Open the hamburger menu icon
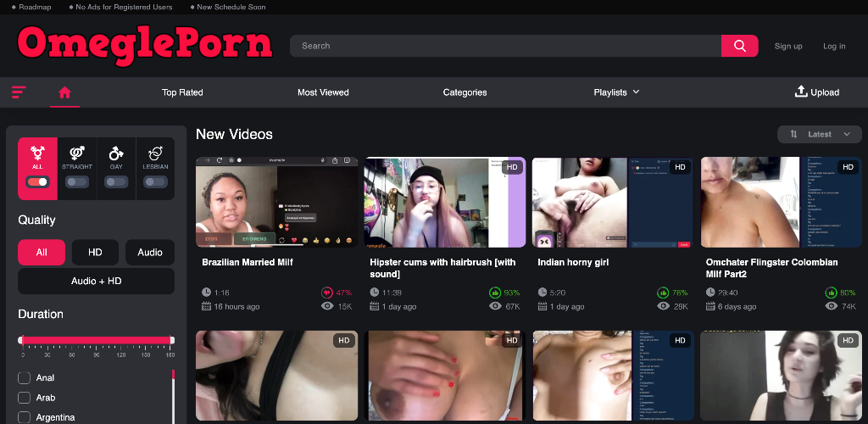The image size is (868, 424). [19, 92]
